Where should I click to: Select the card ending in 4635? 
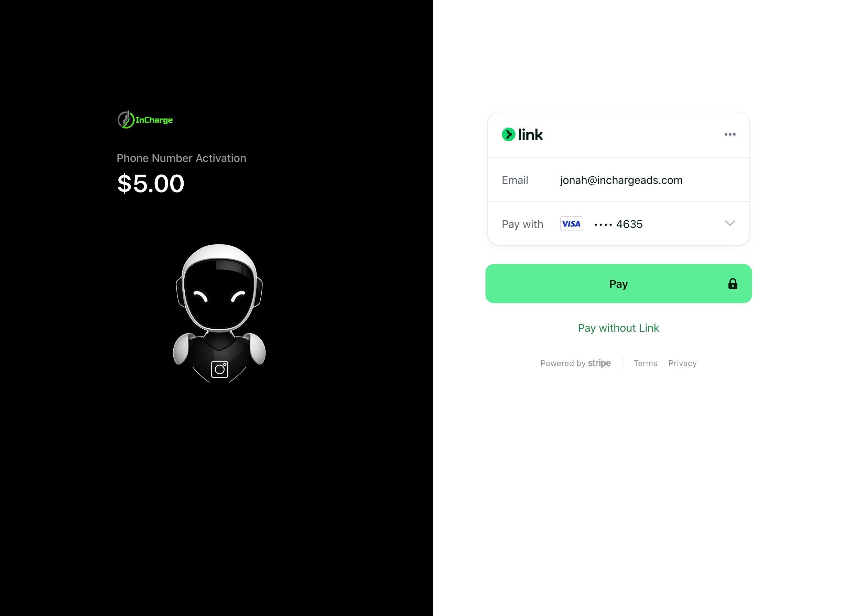618,224
